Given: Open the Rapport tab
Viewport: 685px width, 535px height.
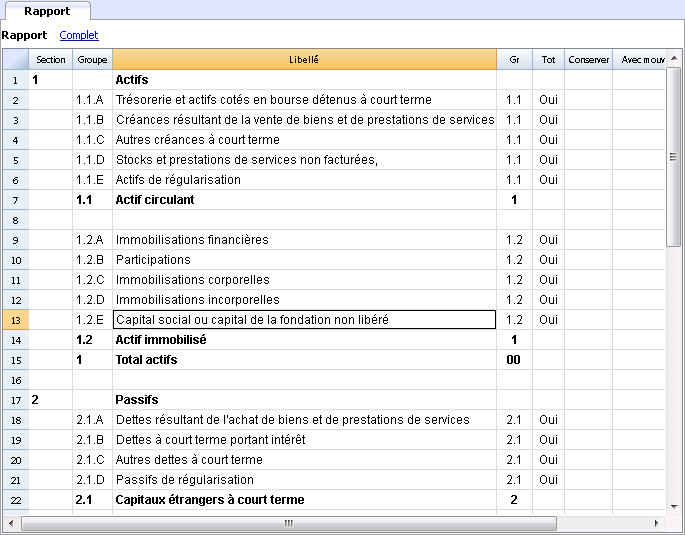Looking at the screenshot, I should point(47,11).
